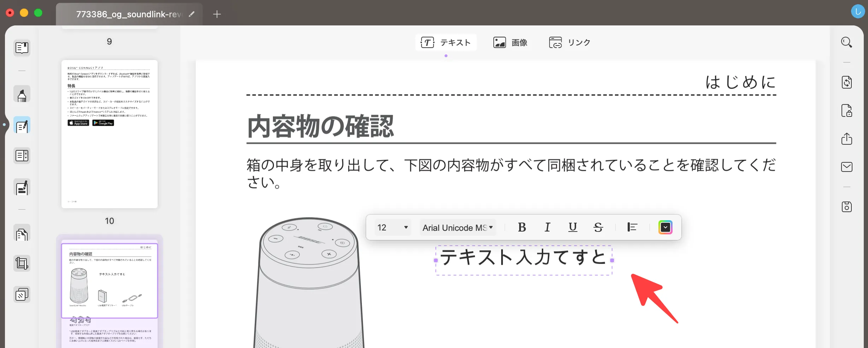Viewport: 868px width, 348px height.
Task: Open text alignment options
Action: 632,227
